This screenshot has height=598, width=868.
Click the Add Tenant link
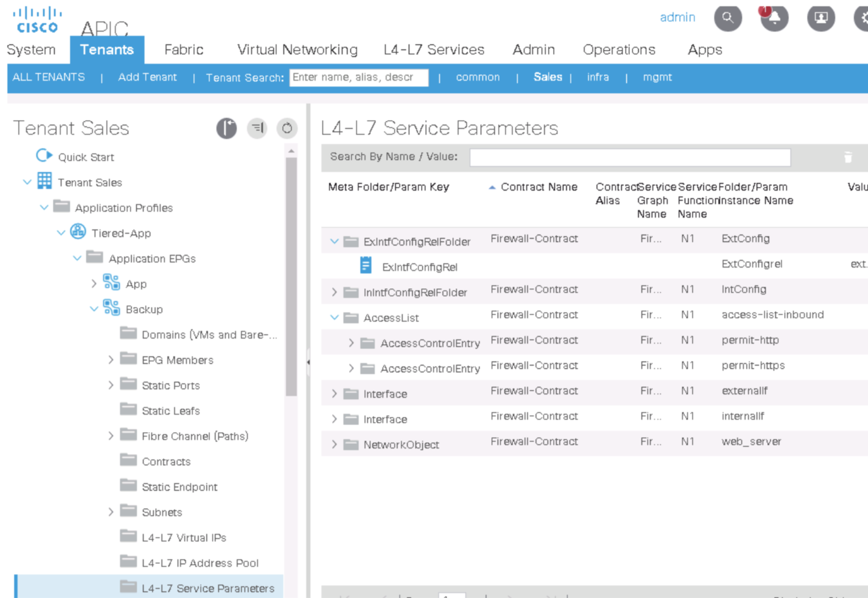(147, 77)
